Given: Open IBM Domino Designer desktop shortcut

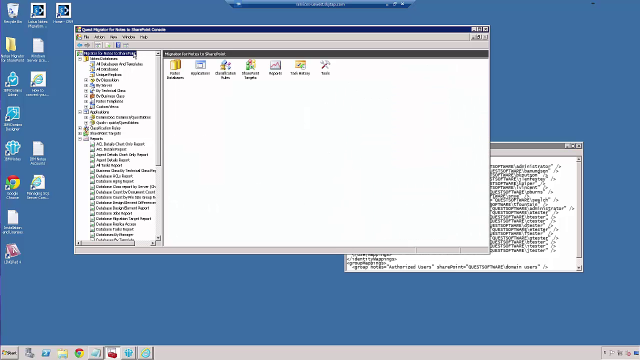Looking at the screenshot, I should (x=13, y=118).
